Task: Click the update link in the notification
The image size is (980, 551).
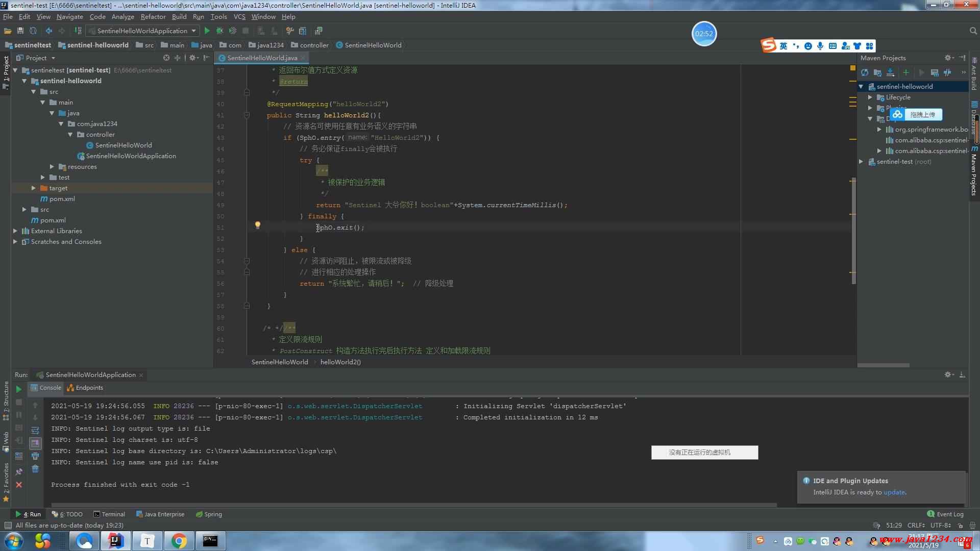Action: (x=894, y=492)
